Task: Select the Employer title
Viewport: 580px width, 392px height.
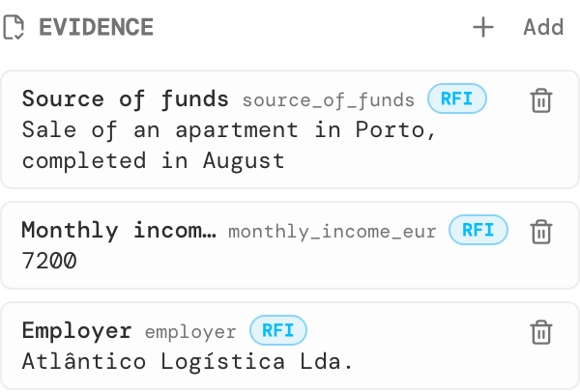Action: click(76, 331)
